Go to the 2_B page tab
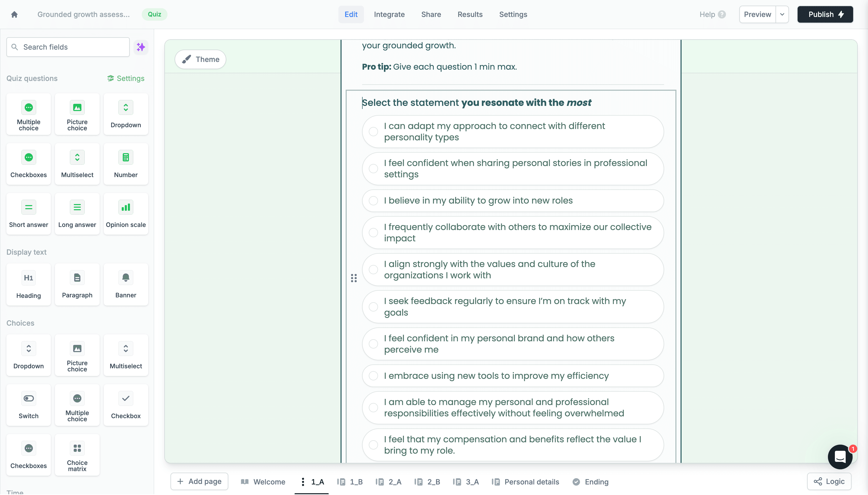 [x=427, y=482]
